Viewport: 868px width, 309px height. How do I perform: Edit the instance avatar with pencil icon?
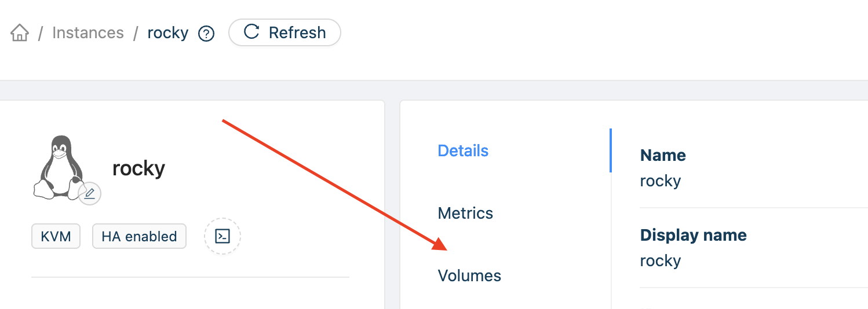89,194
